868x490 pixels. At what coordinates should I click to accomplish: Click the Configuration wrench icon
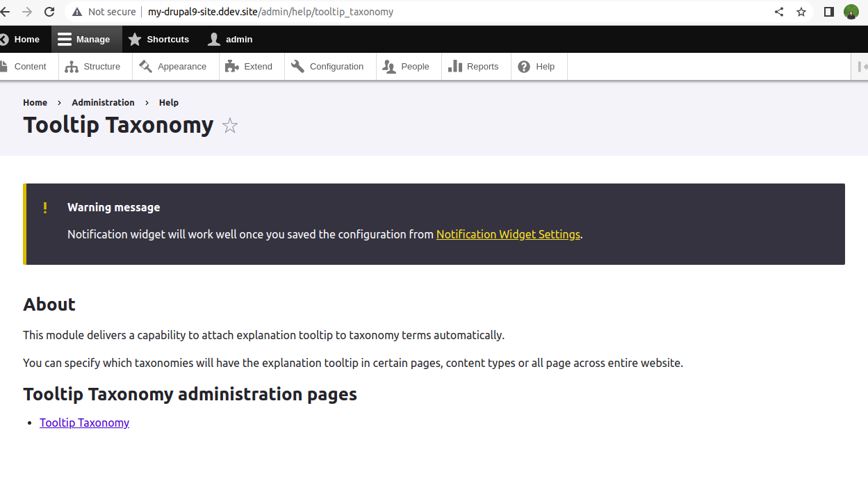[x=297, y=66]
